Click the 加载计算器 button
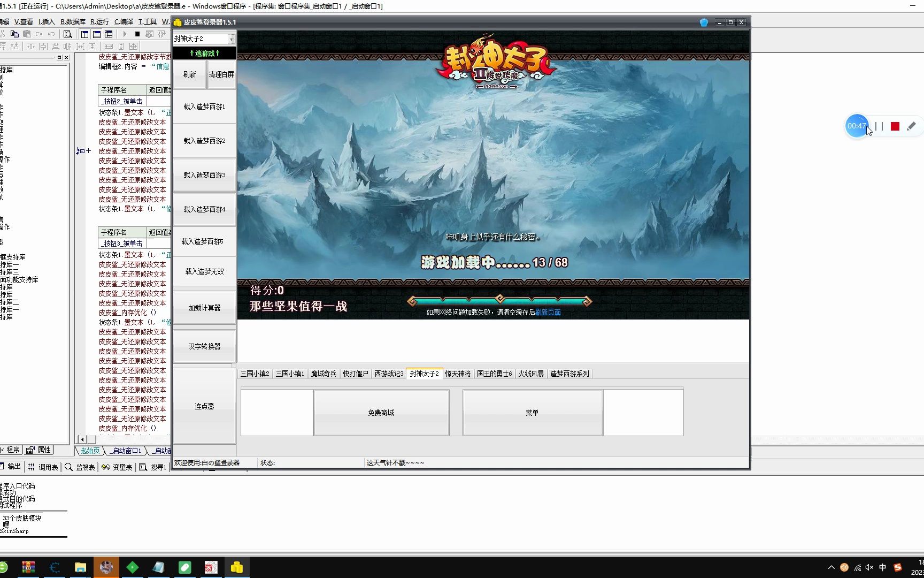 (204, 308)
